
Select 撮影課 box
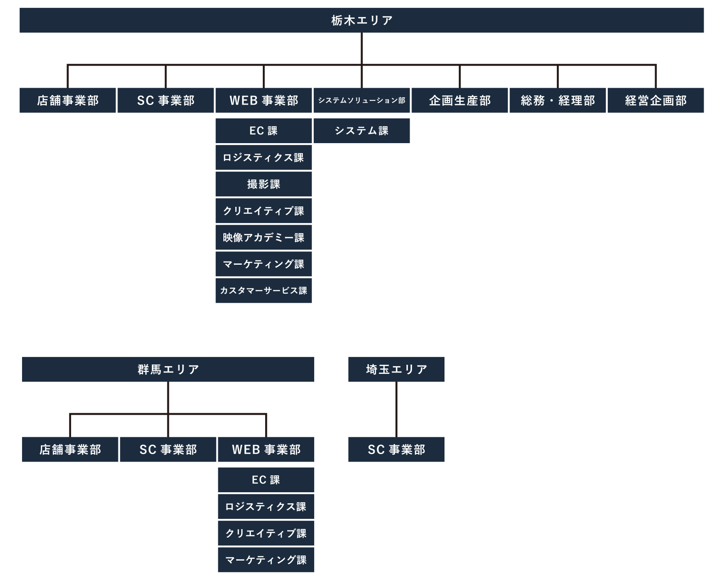(x=264, y=184)
